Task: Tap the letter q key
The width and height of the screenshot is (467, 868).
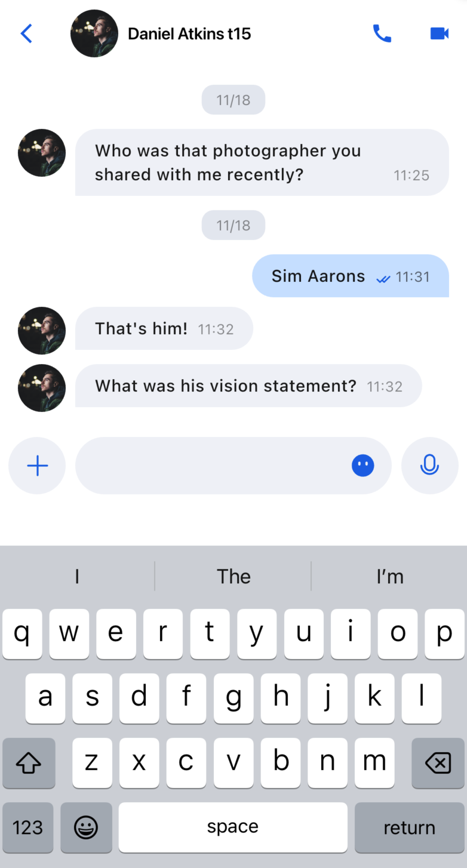Action: tap(22, 634)
